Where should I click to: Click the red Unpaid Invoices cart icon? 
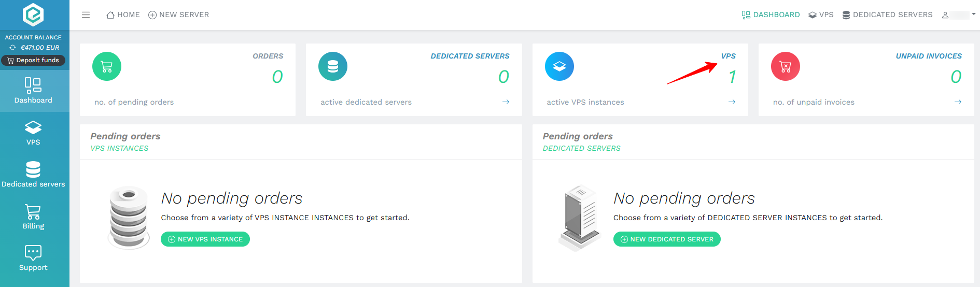pos(786,66)
